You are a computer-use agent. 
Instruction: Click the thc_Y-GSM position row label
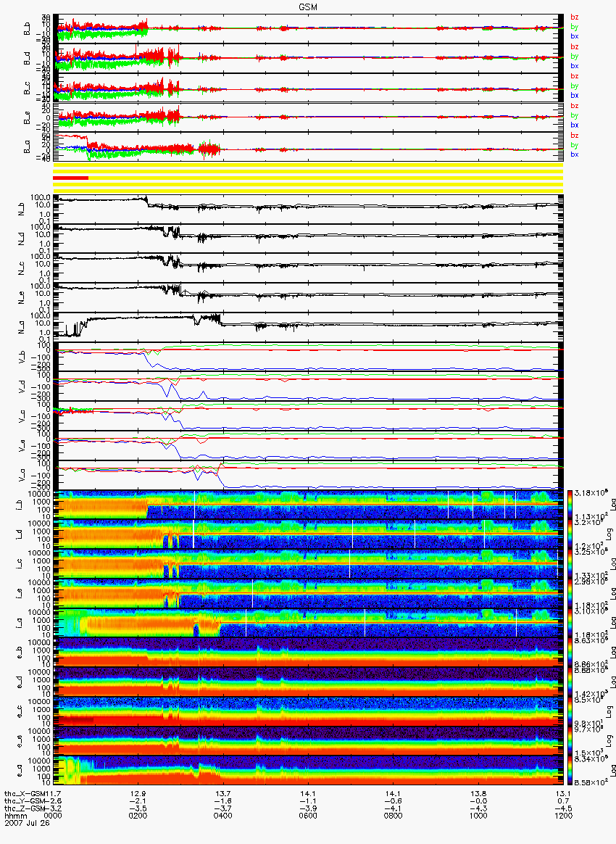pos(24,801)
